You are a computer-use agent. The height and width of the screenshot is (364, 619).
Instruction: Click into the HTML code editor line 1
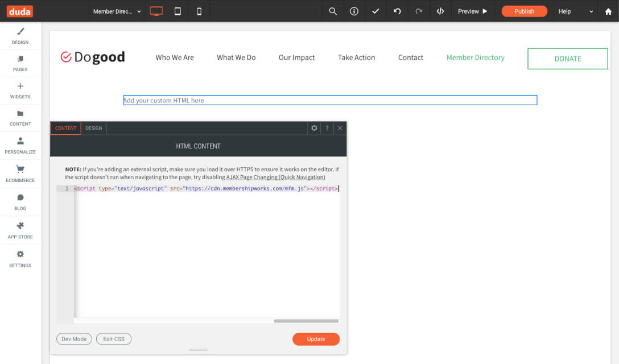click(206, 188)
